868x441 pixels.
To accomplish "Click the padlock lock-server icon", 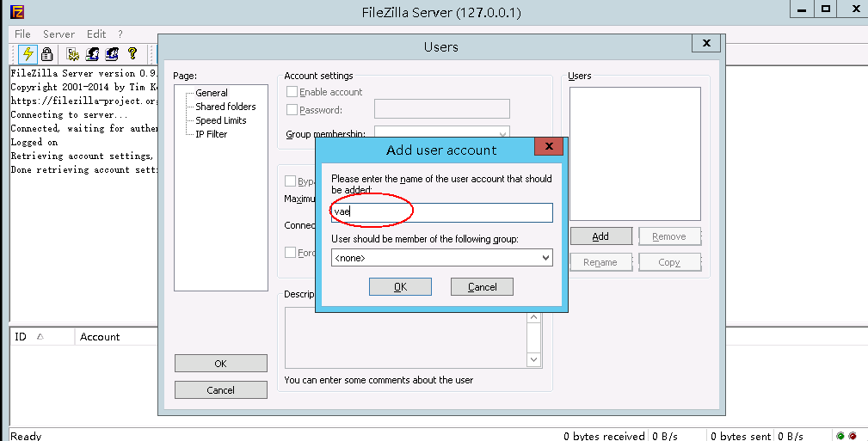I will coord(46,54).
